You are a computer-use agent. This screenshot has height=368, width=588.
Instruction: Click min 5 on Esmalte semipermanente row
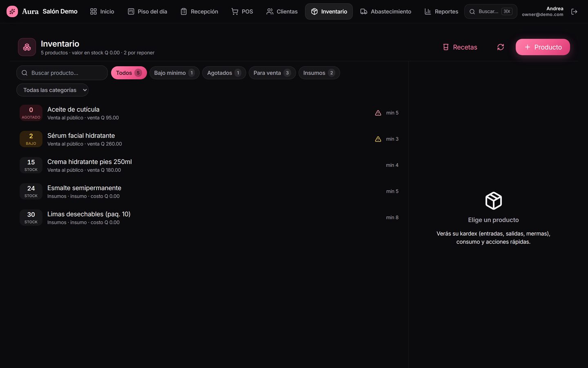coord(392,191)
